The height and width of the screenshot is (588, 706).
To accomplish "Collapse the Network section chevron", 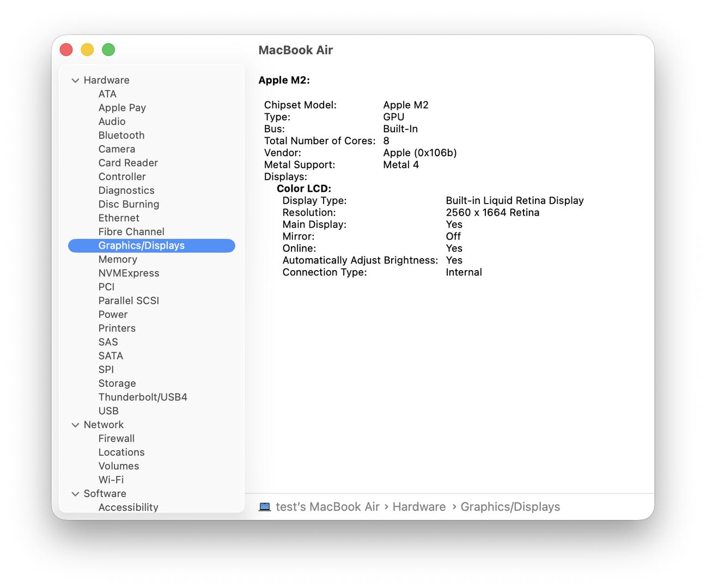I will click(x=75, y=425).
